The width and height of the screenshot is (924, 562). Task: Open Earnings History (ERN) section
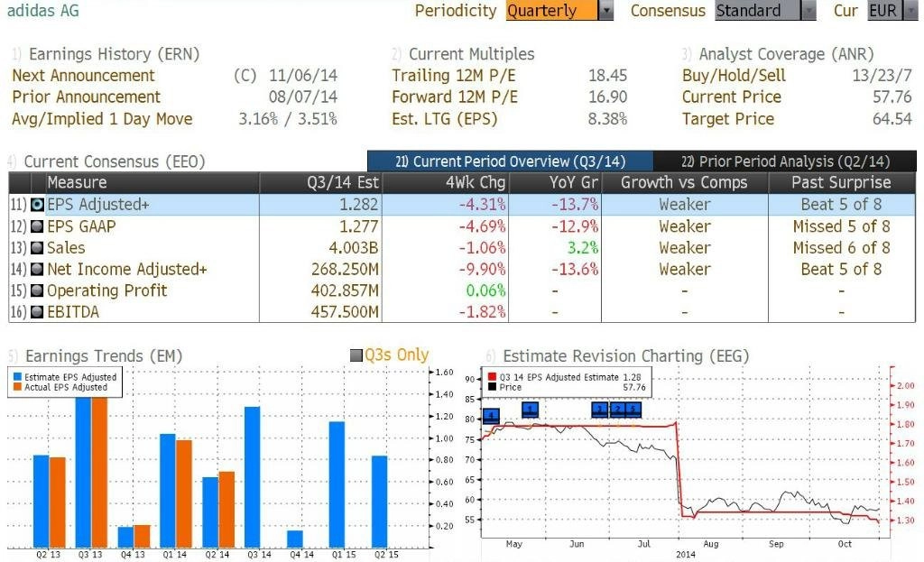114,54
